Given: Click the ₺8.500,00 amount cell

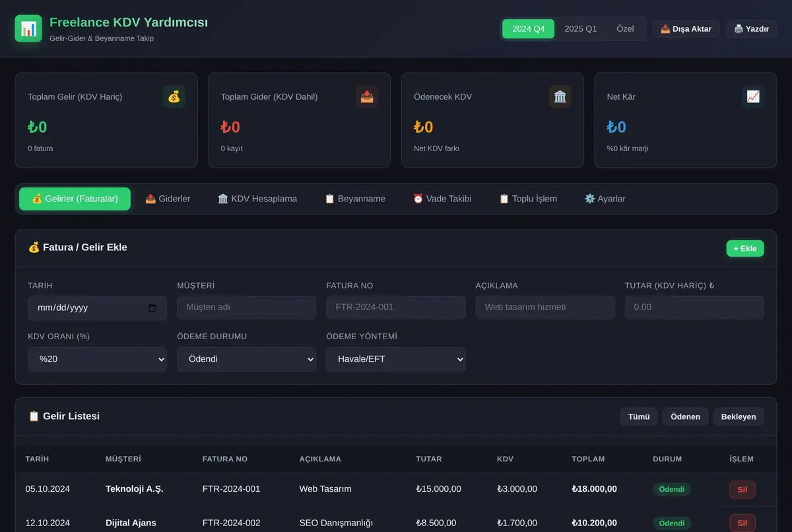Looking at the screenshot, I should [x=436, y=523].
